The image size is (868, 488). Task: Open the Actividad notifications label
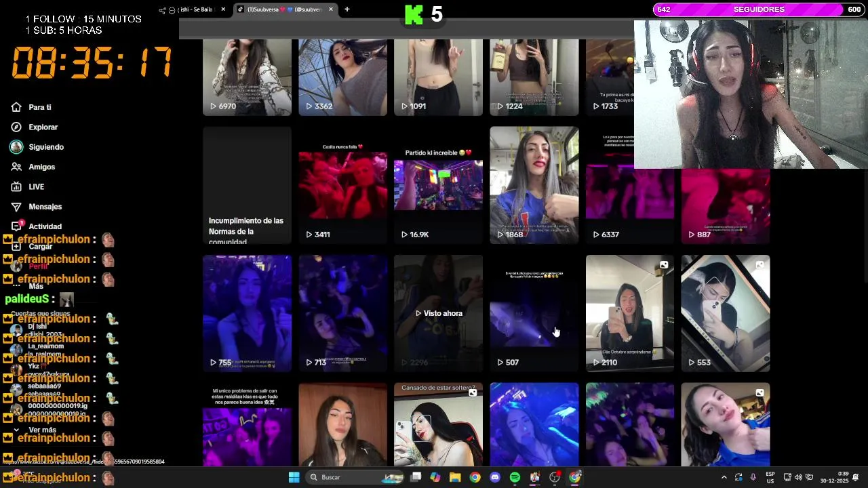click(45, 226)
